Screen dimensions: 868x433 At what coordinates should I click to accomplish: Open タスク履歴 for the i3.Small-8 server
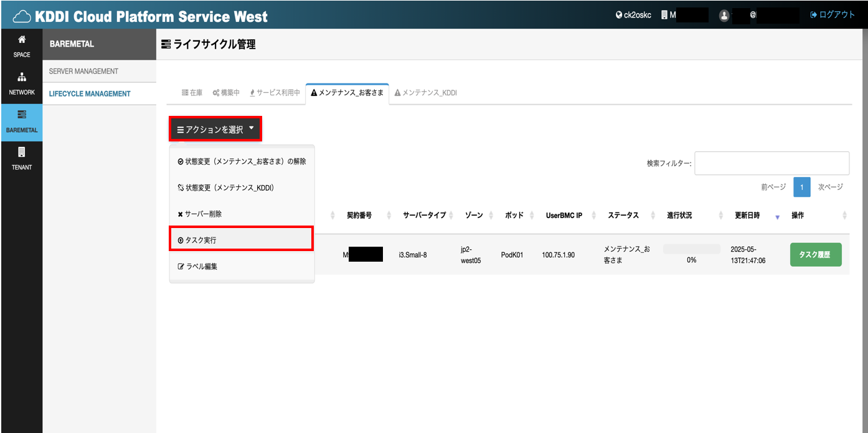click(x=816, y=255)
